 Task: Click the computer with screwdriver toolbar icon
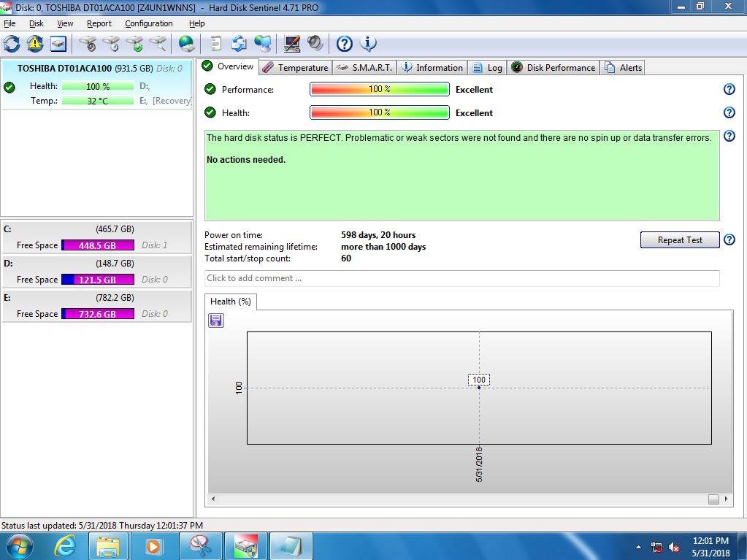(291, 44)
